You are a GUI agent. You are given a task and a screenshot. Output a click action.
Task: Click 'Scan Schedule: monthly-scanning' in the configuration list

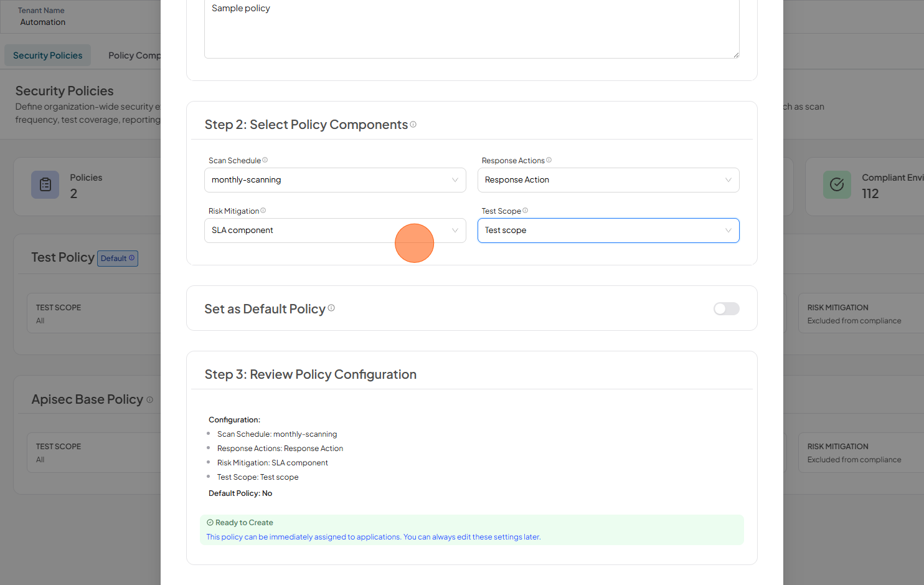tap(277, 434)
